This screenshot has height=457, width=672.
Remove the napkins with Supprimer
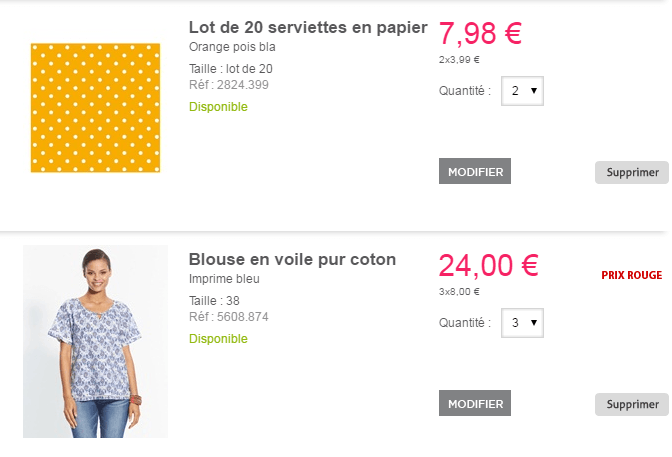[x=632, y=172]
